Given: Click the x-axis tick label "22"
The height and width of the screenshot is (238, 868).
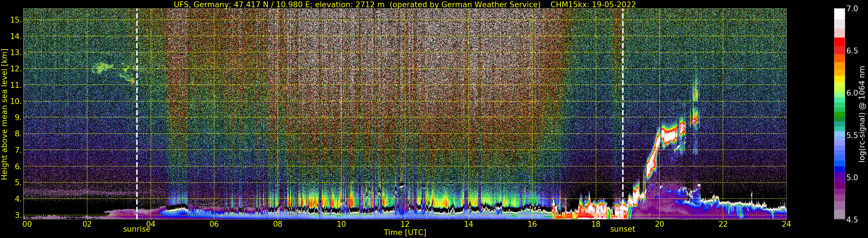Looking at the screenshot, I should [723, 224].
